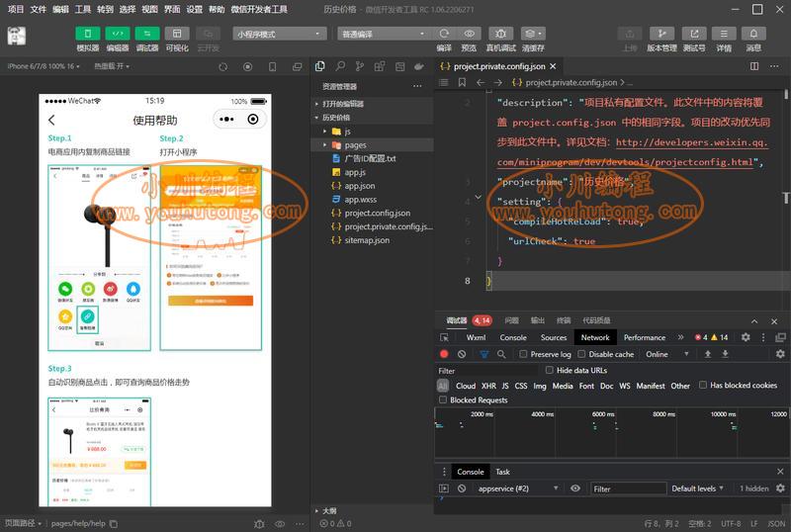Check Has blocked cookies
The image size is (791, 532).
click(703, 385)
